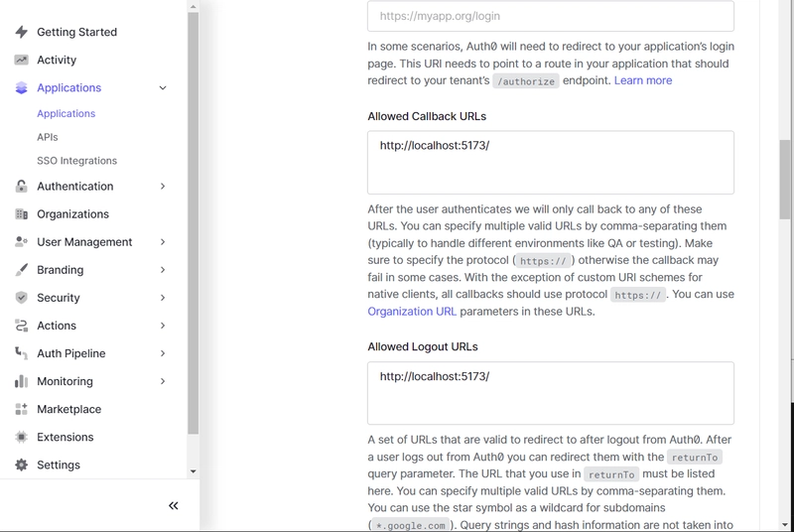This screenshot has height=532, width=794.
Task: Click the Organizations building icon
Action: 21,214
